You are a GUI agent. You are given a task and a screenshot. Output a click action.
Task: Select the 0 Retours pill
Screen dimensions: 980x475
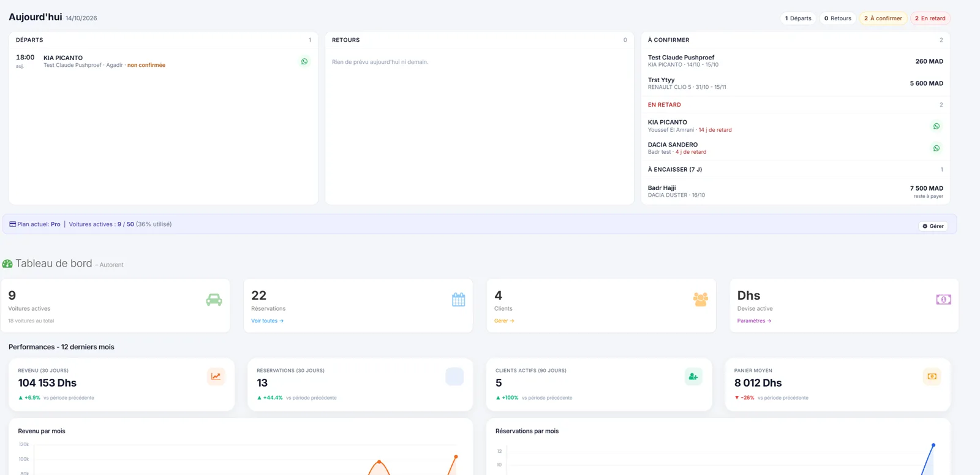(837, 18)
